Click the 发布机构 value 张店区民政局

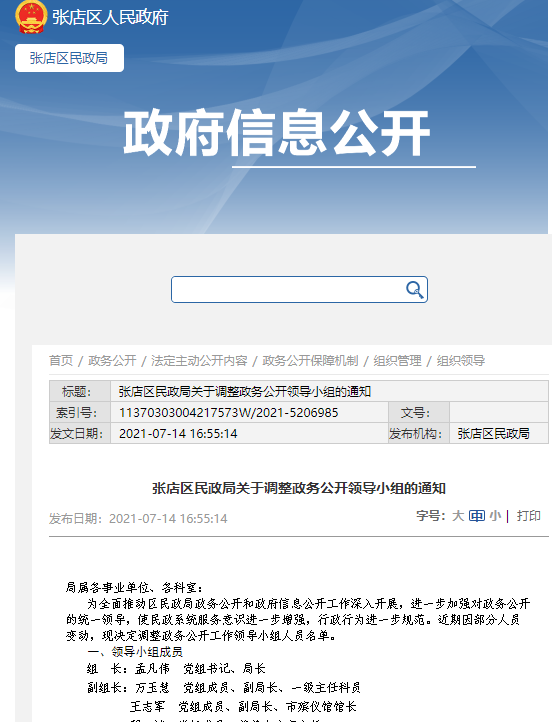coord(493,434)
